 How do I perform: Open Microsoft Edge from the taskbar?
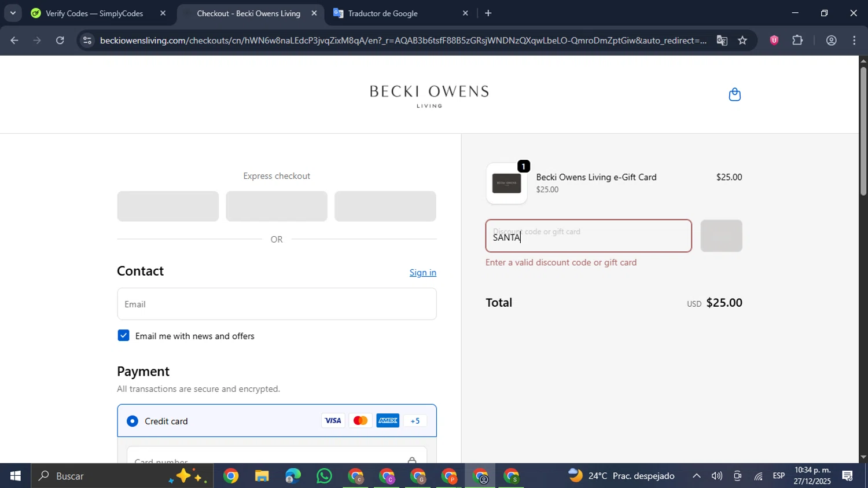(293, 476)
